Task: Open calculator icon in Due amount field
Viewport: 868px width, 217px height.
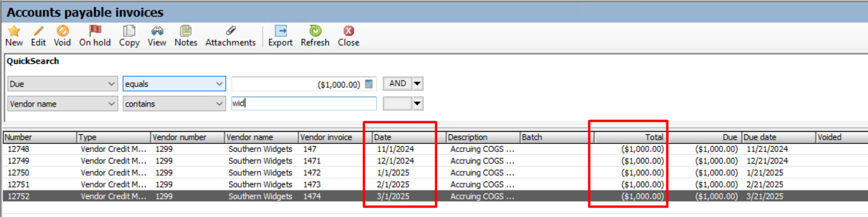Action: pyautogui.click(x=369, y=84)
